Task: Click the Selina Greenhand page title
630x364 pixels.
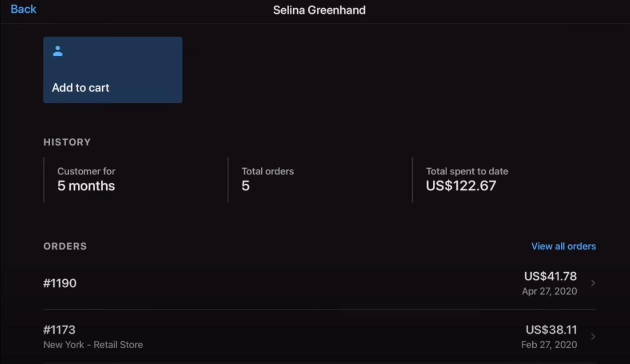Action: (319, 10)
